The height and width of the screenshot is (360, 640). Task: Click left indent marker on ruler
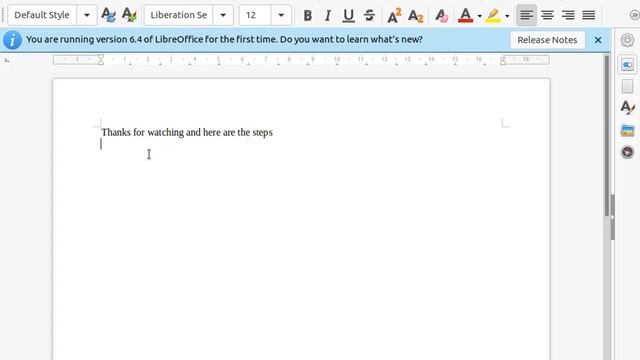pos(101,60)
